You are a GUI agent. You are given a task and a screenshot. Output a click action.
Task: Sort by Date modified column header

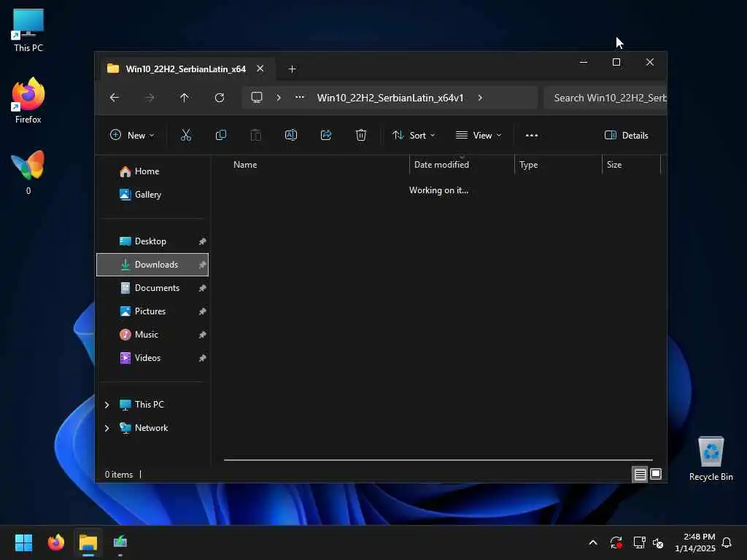click(462, 165)
